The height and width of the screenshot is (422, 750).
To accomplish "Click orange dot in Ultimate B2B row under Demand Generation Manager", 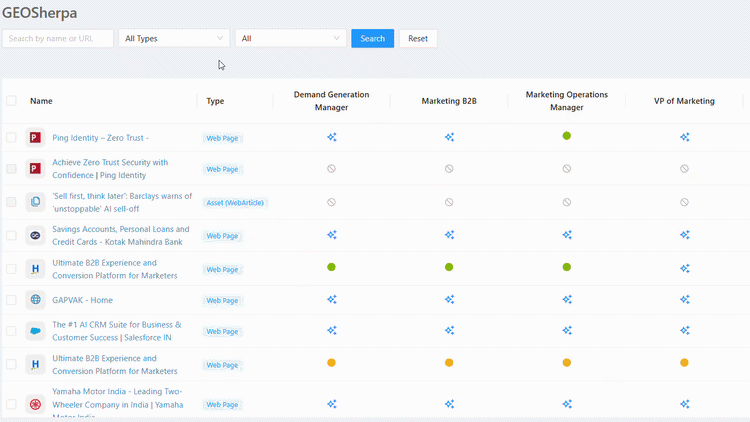I will pos(331,363).
